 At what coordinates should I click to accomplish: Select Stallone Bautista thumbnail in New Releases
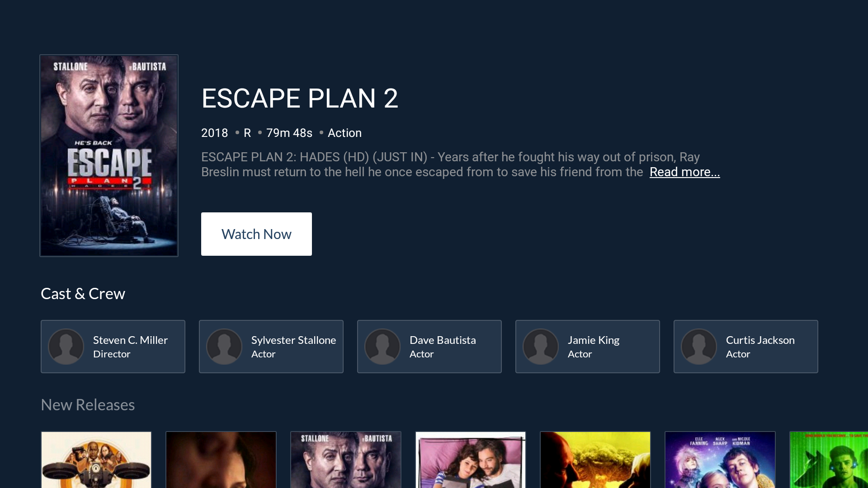tap(346, 460)
